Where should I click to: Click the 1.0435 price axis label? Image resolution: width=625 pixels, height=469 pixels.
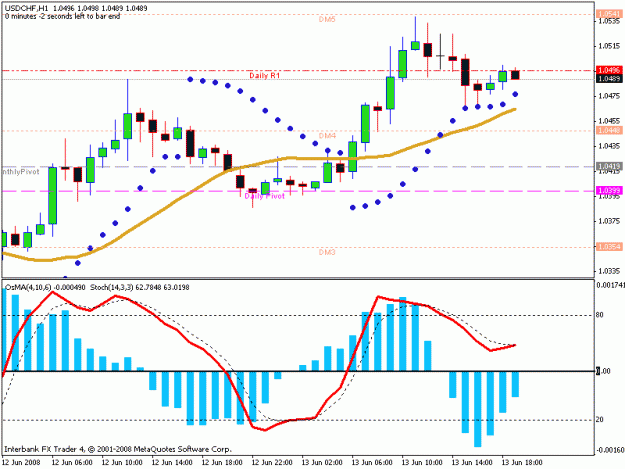(609, 146)
